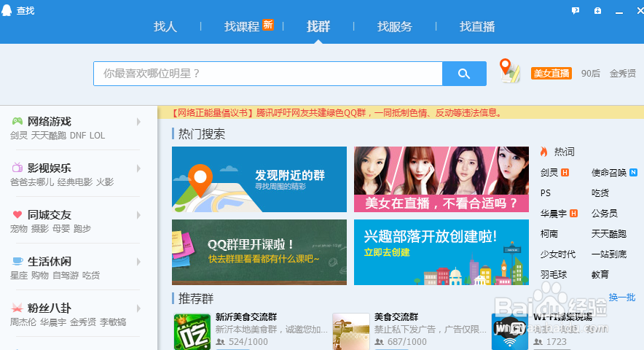
Task: Click the 立即去创建 link
Action: click(x=387, y=252)
